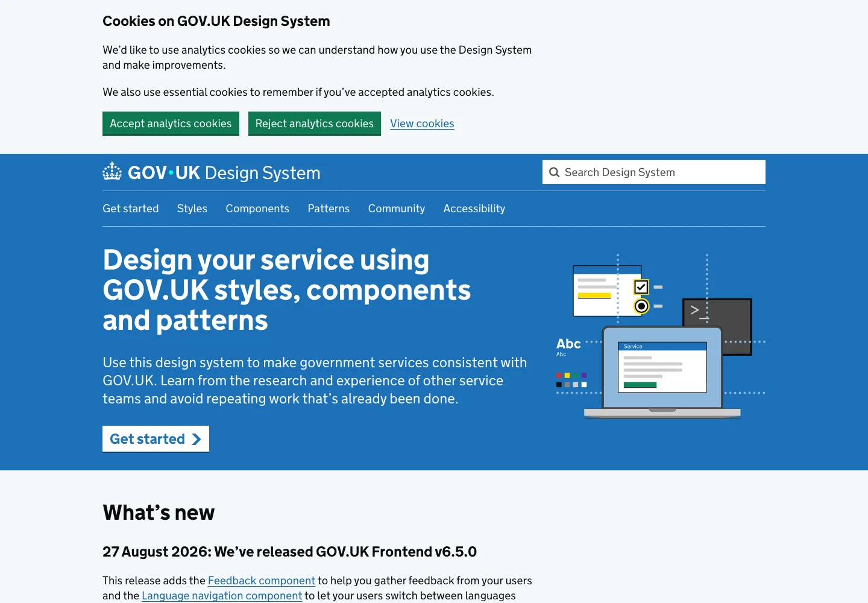868x603 pixels.
Task: Focus the Search Design System field
Action: (x=654, y=172)
